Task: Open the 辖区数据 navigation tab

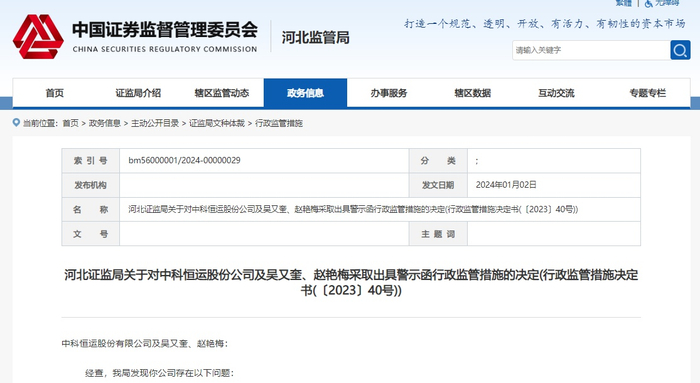Action: pyautogui.click(x=473, y=93)
